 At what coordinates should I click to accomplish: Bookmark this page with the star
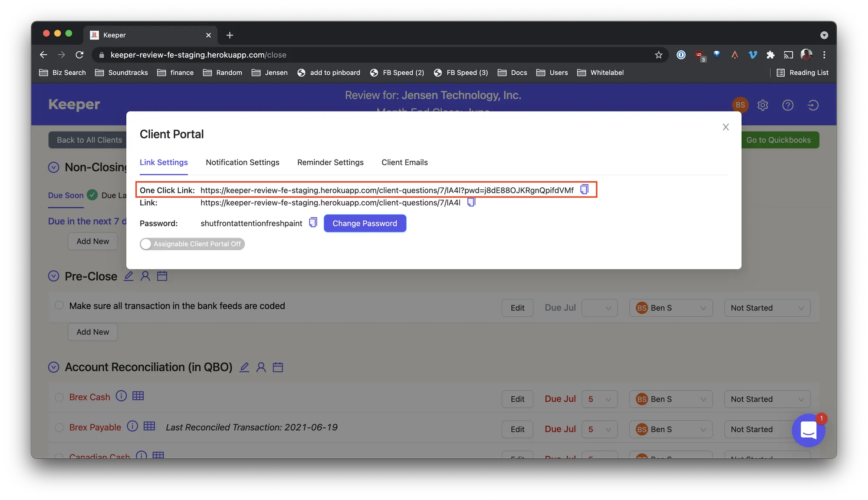(658, 55)
